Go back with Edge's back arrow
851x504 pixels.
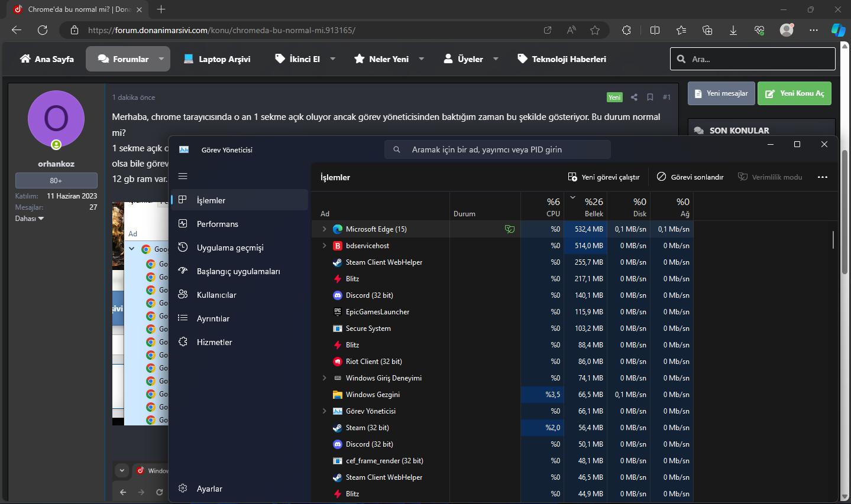point(17,30)
